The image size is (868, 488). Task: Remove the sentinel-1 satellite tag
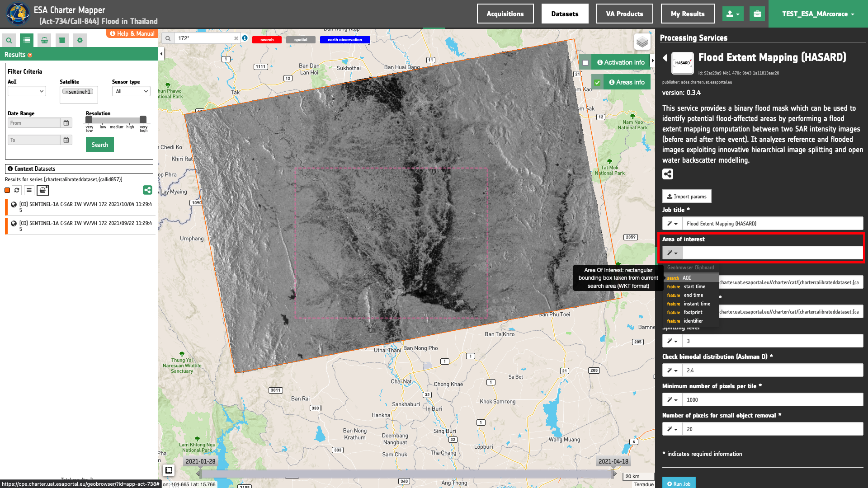(x=66, y=92)
